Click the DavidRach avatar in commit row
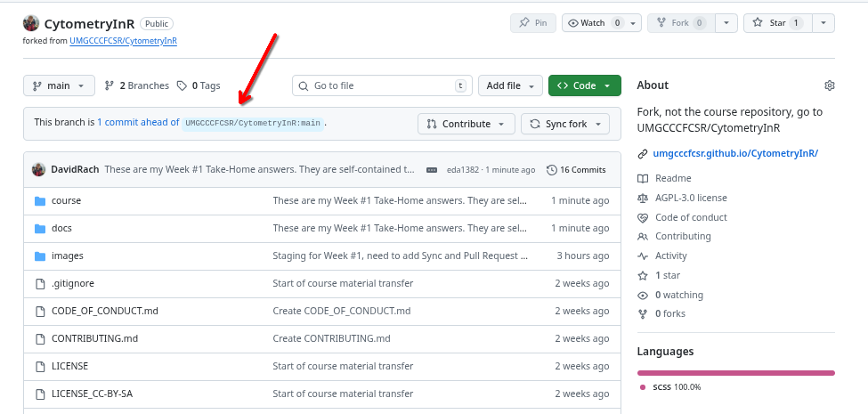The height and width of the screenshot is (414, 868). pyautogui.click(x=38, y=169)
